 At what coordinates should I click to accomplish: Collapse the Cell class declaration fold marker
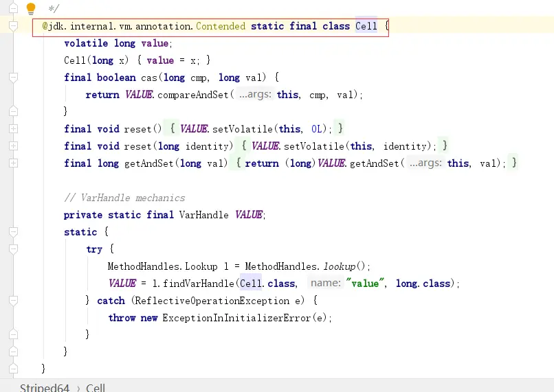14,26
